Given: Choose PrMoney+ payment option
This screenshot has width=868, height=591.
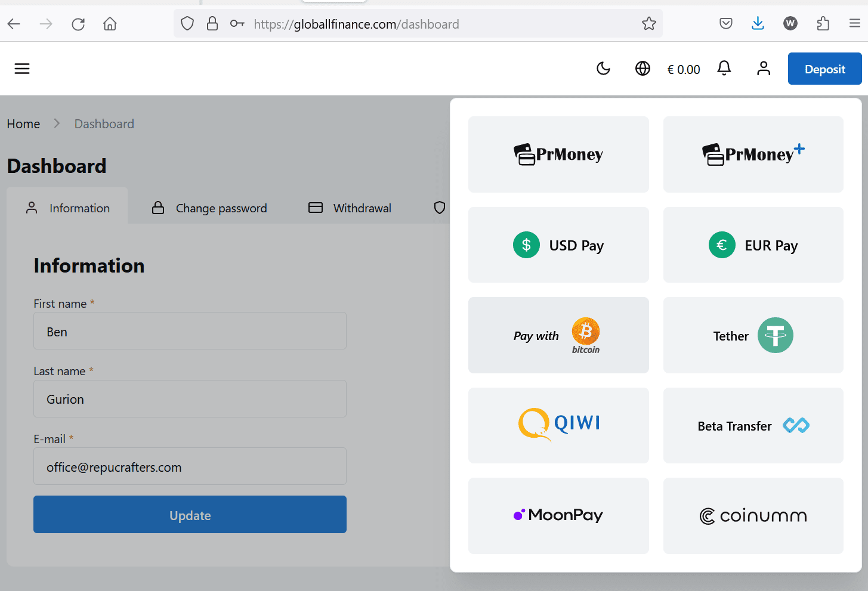Looking at the screenshot, I should pyautogui.click(x=753, y=154).
